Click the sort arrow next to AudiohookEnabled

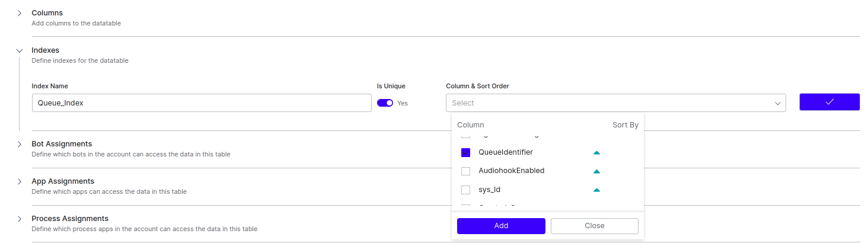click(x=596, y=172)
